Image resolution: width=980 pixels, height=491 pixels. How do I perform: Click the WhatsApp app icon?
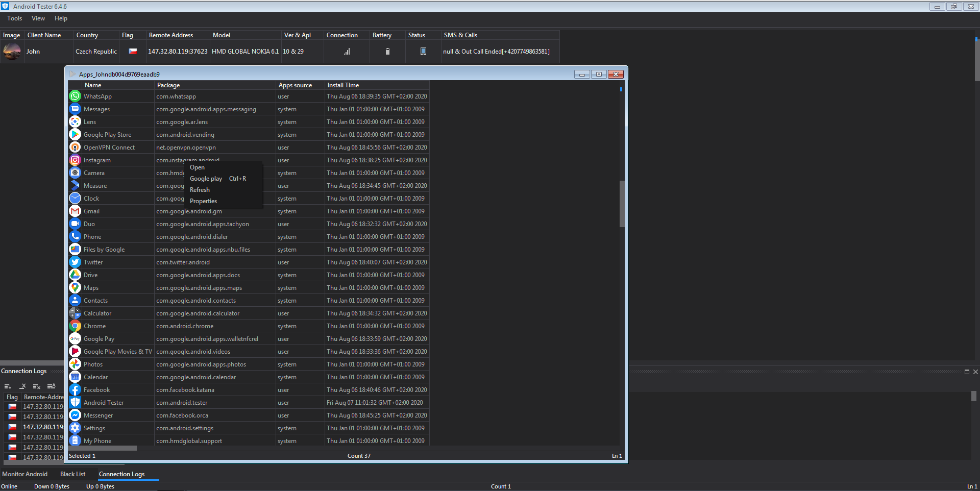click(75, 96)
